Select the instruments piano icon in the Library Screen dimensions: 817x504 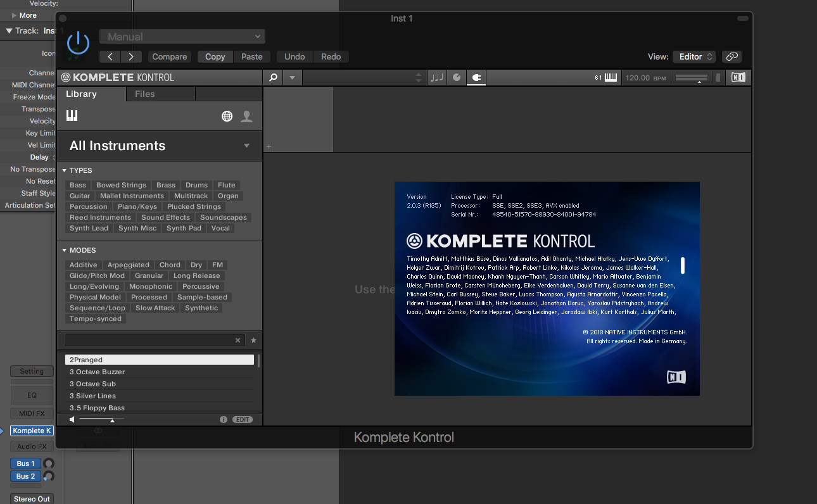72,115
